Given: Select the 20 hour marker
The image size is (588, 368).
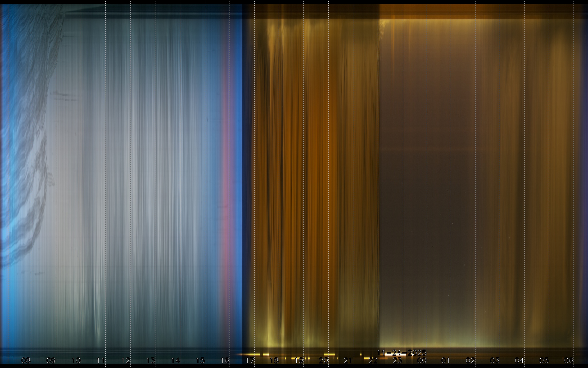Looking at the screenshot, I should click(x=323, y=360).
